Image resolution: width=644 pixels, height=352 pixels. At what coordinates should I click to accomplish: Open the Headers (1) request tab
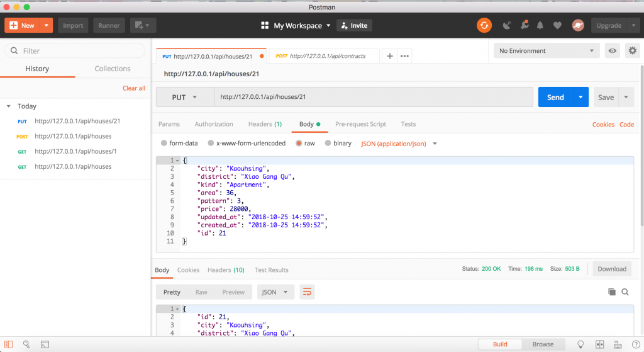265,124
